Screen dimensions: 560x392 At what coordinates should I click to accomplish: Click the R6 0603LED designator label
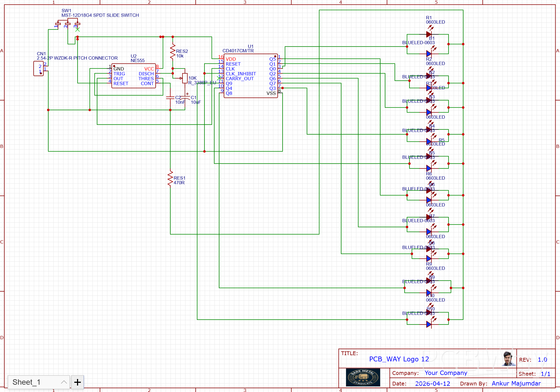(435, 176)
